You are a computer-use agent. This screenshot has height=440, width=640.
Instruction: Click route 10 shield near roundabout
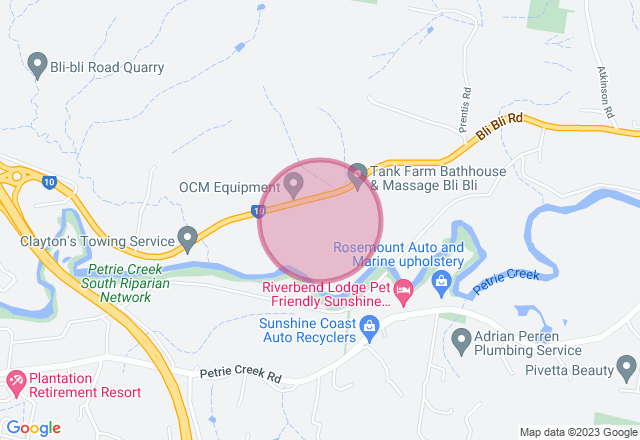click(x=49, y=182)
